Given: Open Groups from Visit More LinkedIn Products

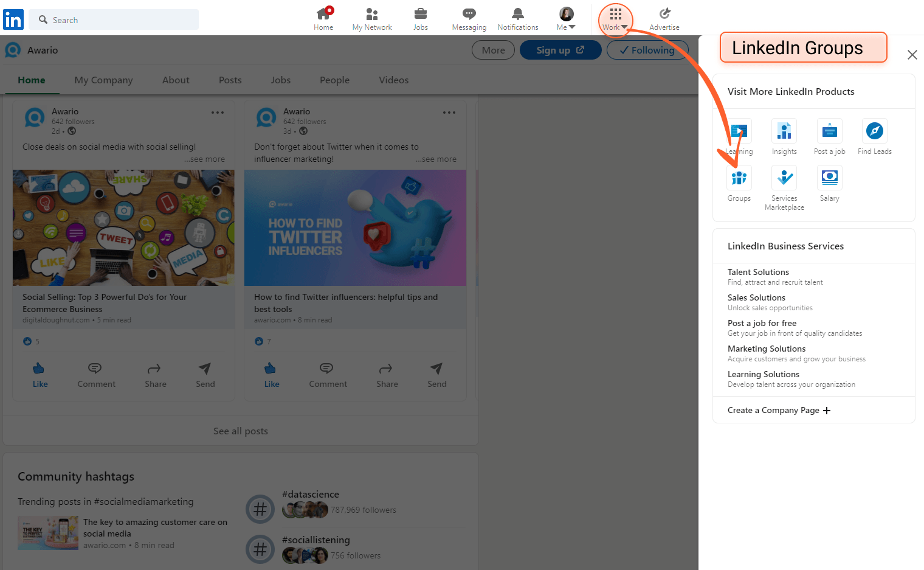Looking at the screenshot, I should point(739,177).
